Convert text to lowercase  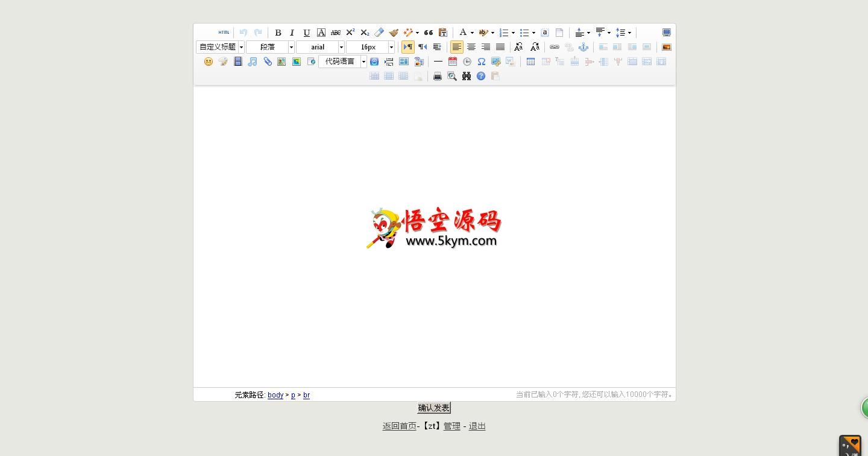click(535, 47)
